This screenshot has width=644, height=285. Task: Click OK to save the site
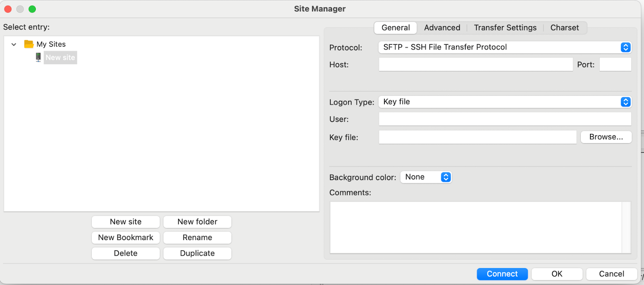click(557, 274)
